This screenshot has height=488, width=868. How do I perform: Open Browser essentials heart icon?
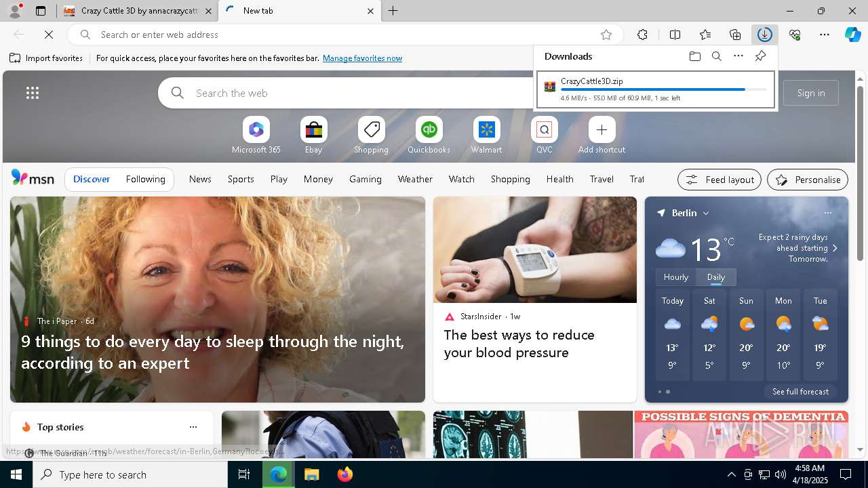point(795,35)
